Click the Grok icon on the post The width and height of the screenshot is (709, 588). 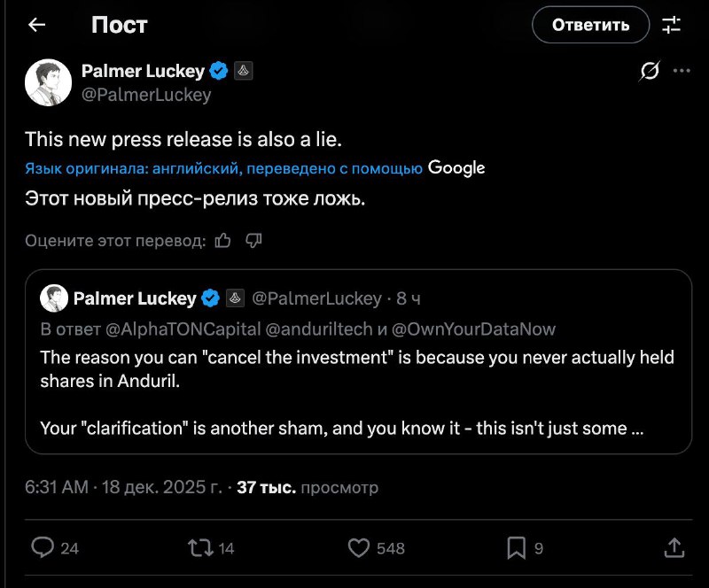649,72
